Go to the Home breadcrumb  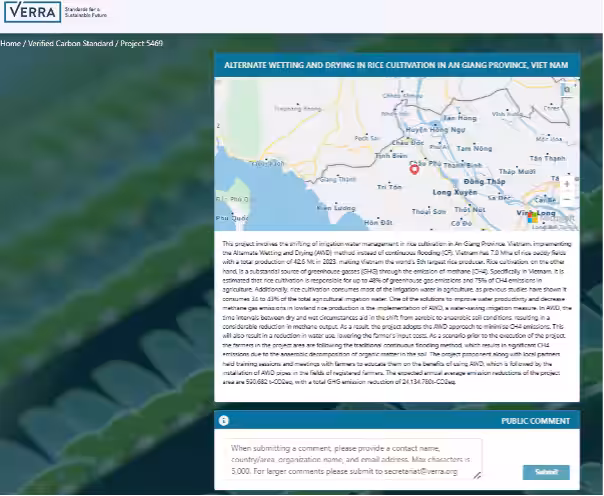[11, 43]
